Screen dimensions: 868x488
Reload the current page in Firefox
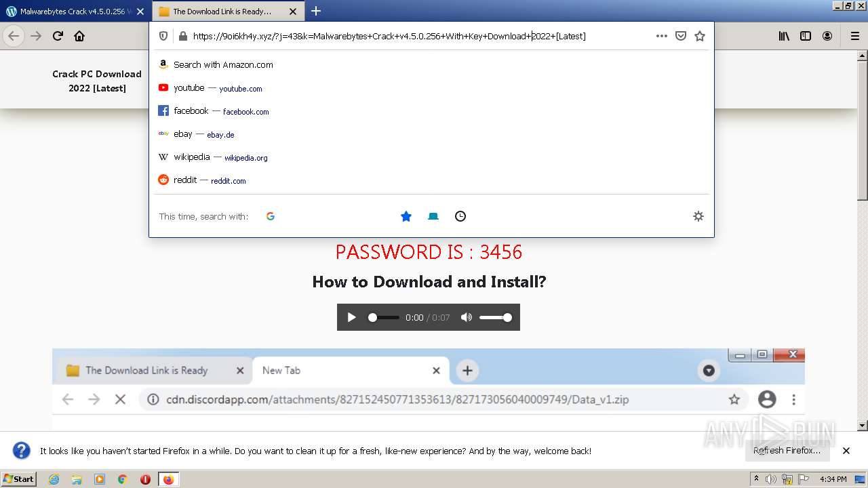58,36
